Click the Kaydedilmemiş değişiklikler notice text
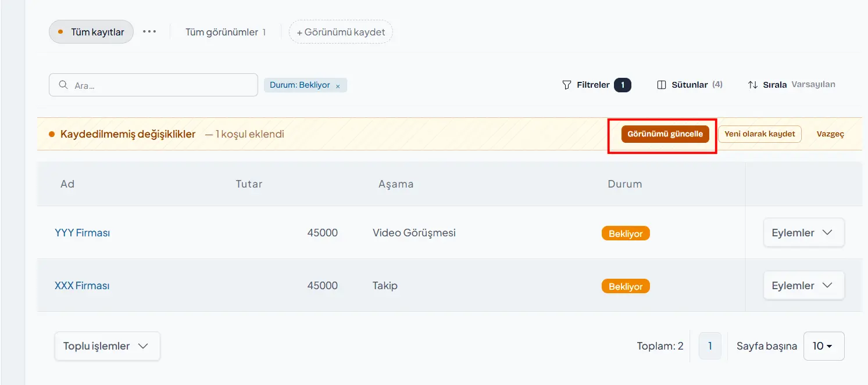 tap(128, 134)
